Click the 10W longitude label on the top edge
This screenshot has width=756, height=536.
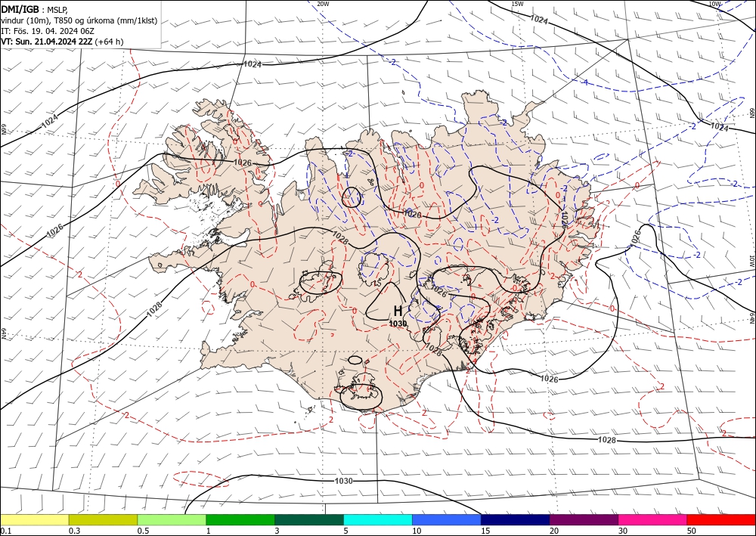[715, 4]
